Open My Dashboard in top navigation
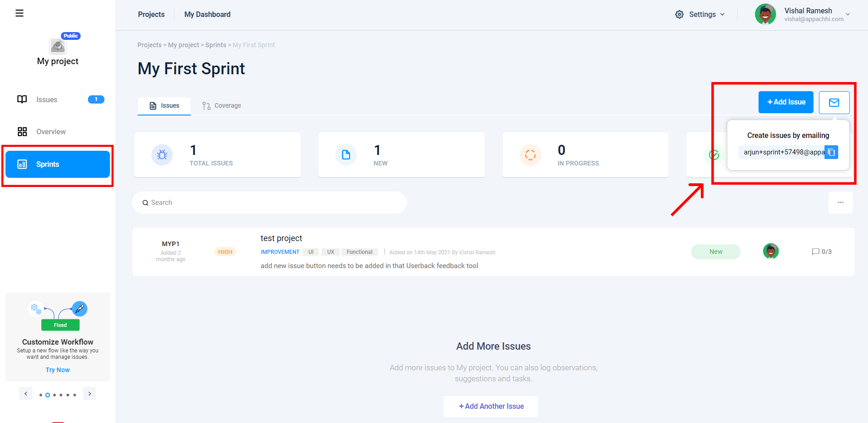Screen dimensions: 868x423 (x=207, y=14)
